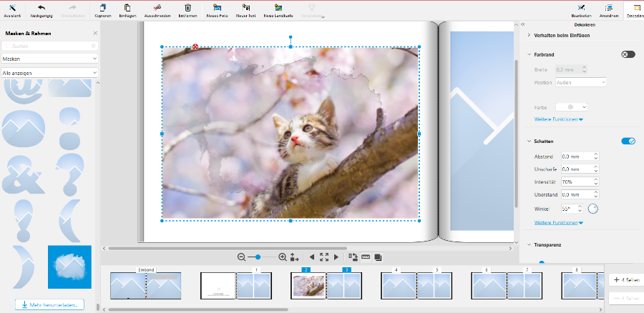Open the Alle anzeigen filter dropdown
The image size is (644, 313).
point(49,72)
